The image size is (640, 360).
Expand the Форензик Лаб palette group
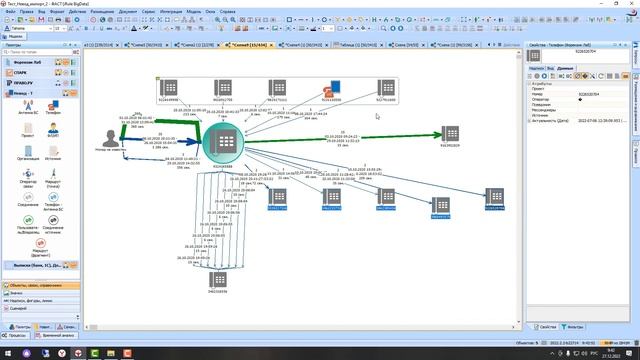(x=41, y=62)
